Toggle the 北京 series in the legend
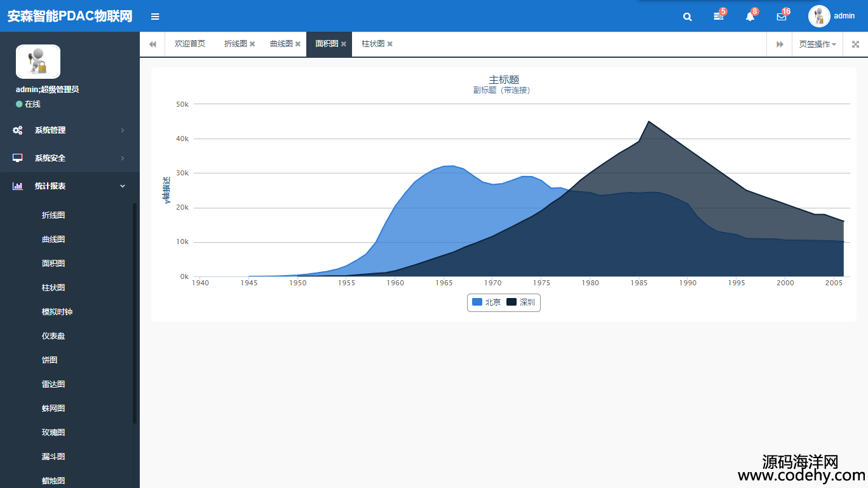The image size is (868, 488). [487, 302]
